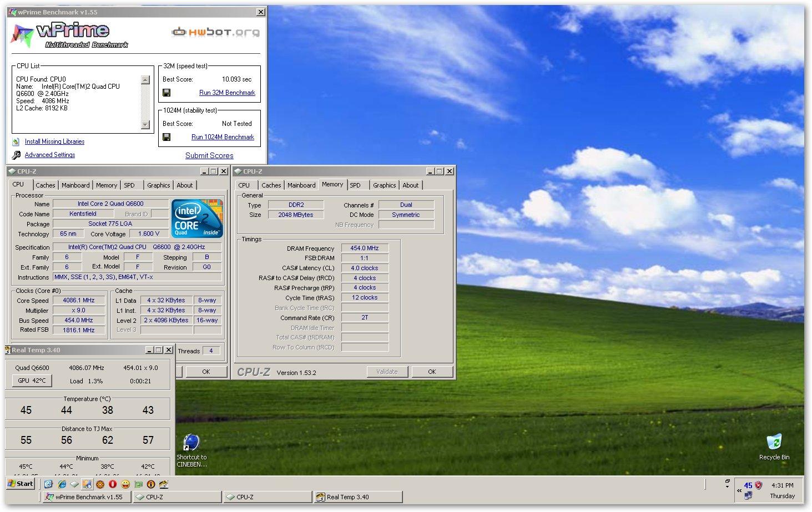Image resolution: width=812 pixels, height=512 pixels.
Task: Click the Intel Core 2 Quad logo
Action: coord(198,219)
